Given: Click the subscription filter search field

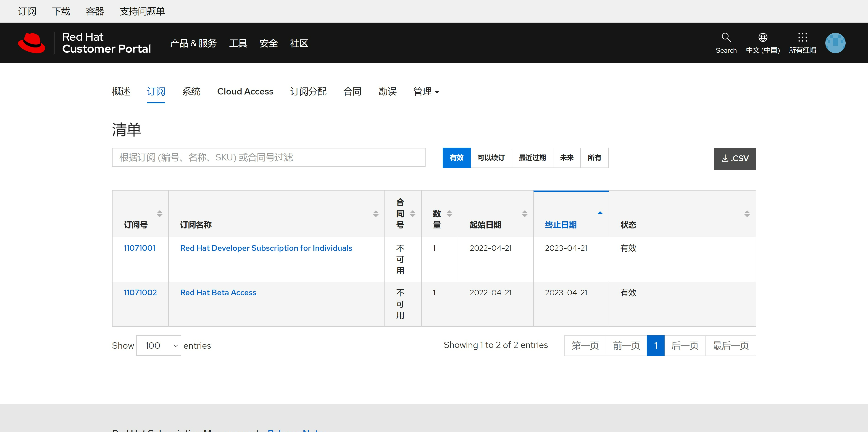Looking at the screenshot, I should pyautogui.click(x=268, y=157).
